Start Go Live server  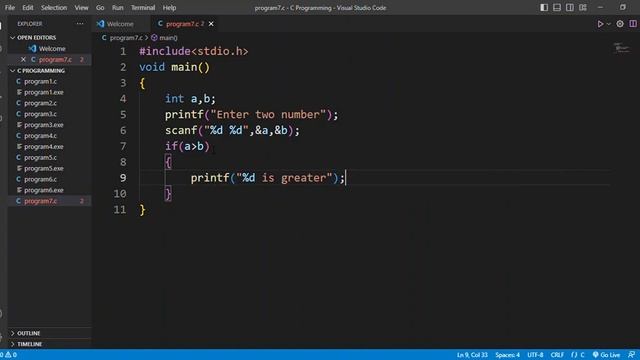(607, 355)
